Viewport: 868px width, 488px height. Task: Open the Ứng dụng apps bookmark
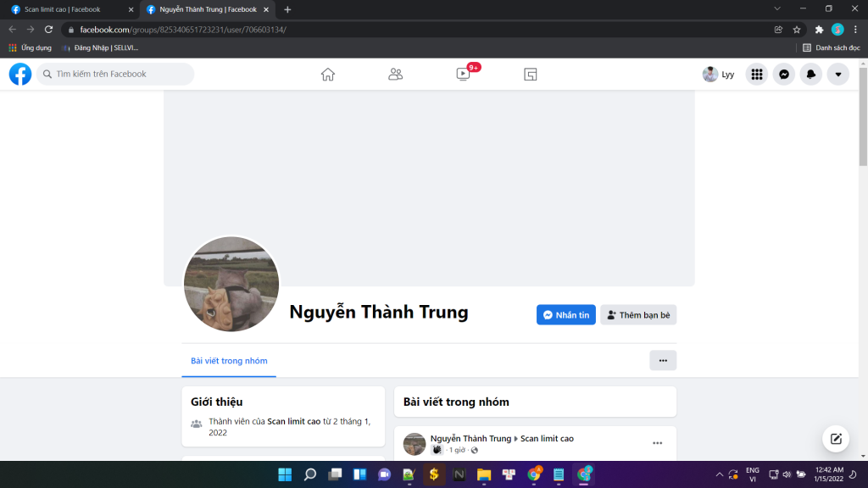click(31, 48)
